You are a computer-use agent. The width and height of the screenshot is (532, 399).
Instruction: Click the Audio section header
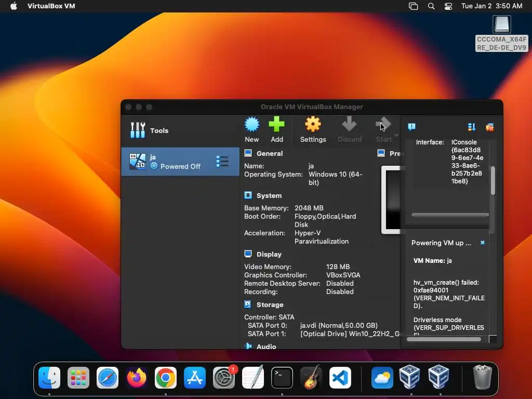266,347
